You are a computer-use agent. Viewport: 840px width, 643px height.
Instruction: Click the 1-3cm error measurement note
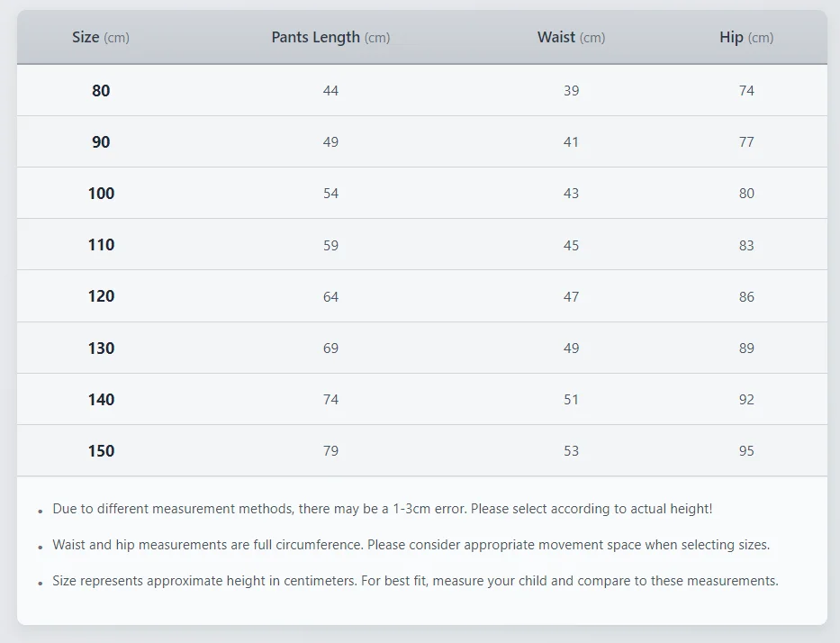382,509
